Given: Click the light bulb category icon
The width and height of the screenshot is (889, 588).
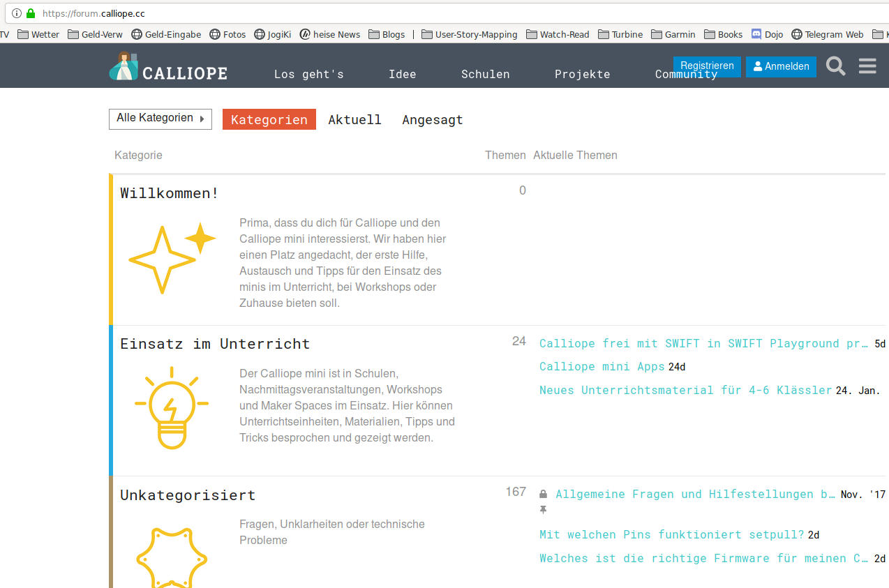Looking at the screenshot, I should tap(172, 407).
